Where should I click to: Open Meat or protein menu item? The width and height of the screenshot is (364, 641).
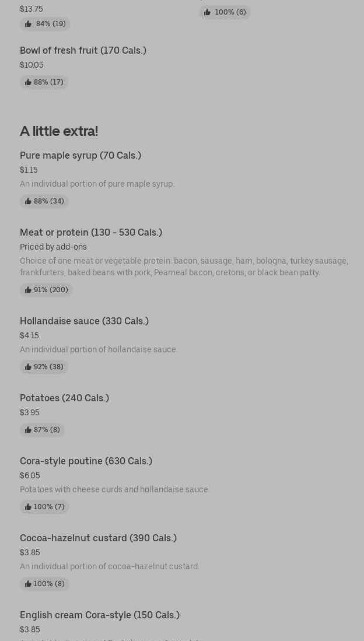coord(91,232)
